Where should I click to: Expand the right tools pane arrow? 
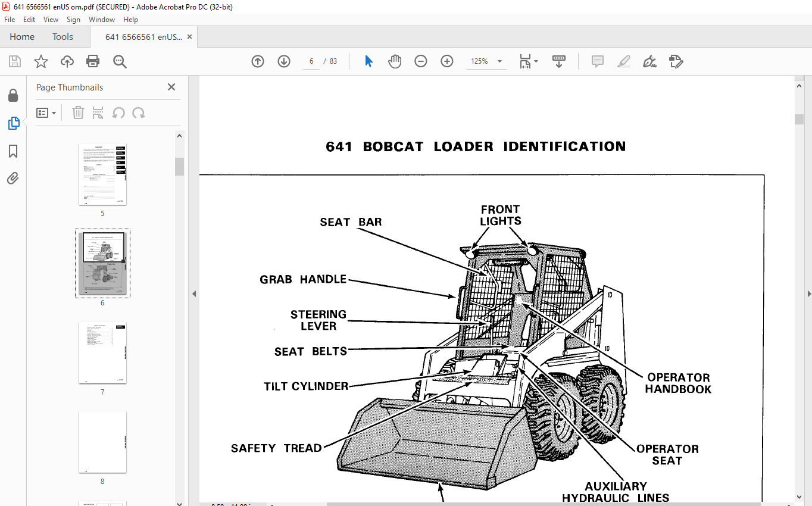[808, 293]
